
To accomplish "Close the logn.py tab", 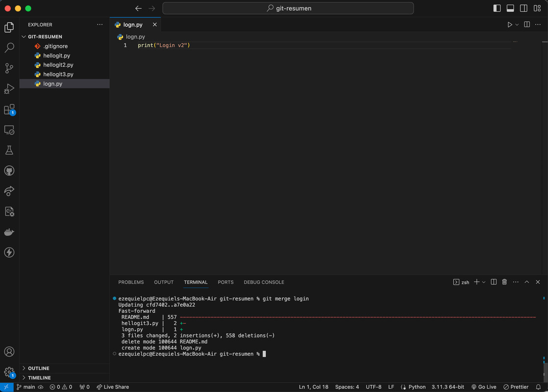I will click(x=154, y=24).
